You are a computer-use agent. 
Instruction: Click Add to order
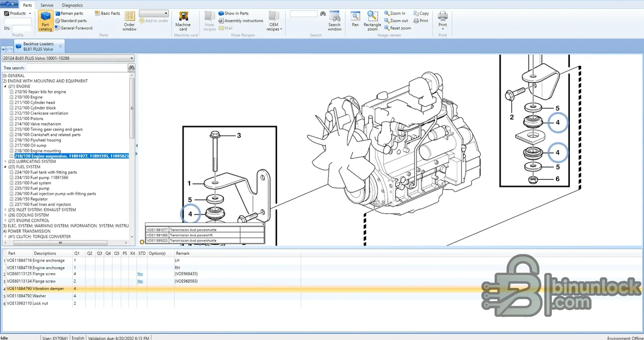click(x=154, y=21)
